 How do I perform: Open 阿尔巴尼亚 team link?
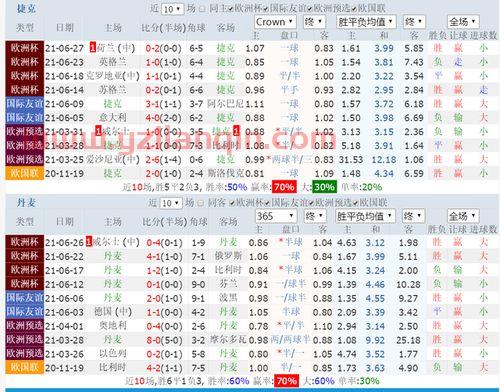pyautogui.click(x=226, y=104)
